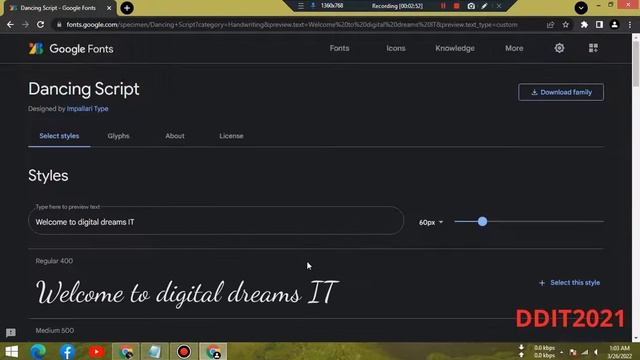Open the More navigation menu
Viewport: 640px width, 360px height.
(514, 48)
